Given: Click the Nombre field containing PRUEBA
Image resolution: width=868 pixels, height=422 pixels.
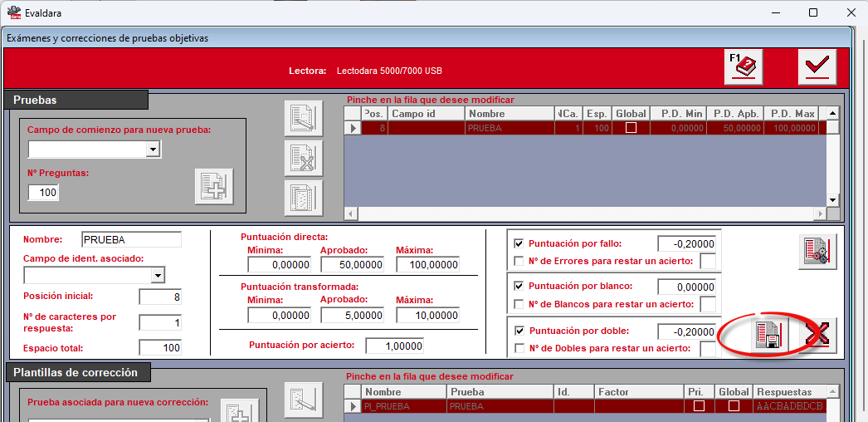Looking at the screenshot, I should tap(131, 240).
